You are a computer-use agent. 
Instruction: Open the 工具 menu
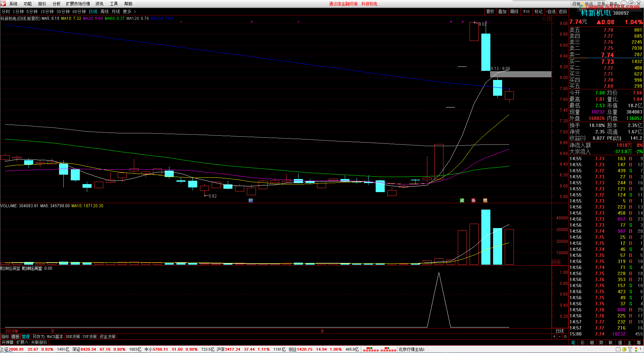[114, 4]
